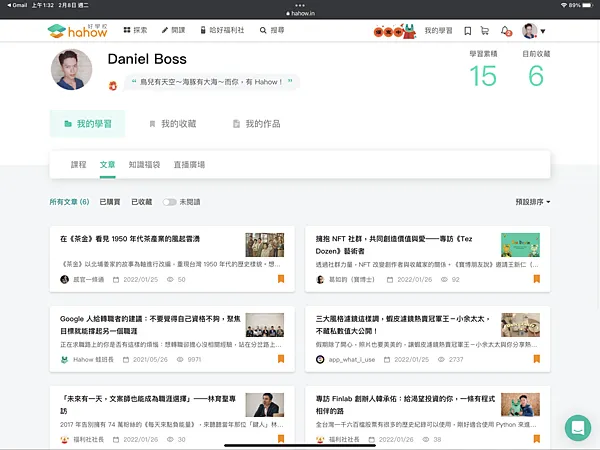This screenshot has width=600, height=450.
Task: Filter by 已購買 articles
Action: click(x=110, y=202)
